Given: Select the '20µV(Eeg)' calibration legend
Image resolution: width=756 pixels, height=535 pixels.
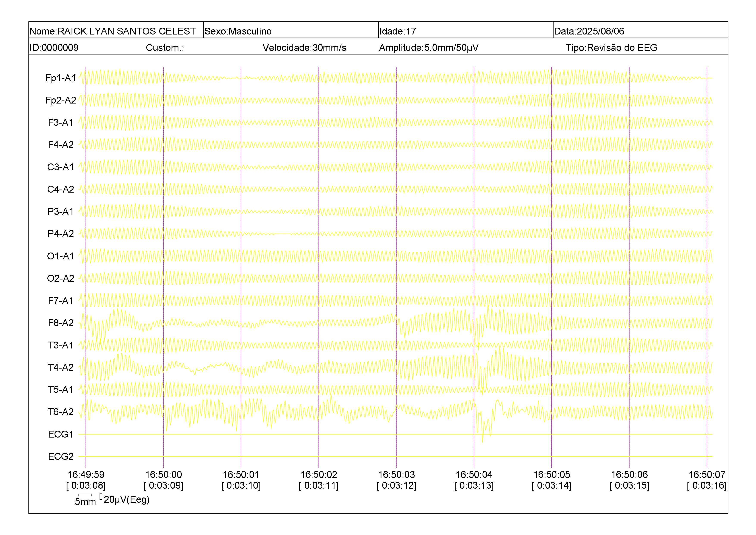Looking at the screenshot, I should tap(125, 499).
